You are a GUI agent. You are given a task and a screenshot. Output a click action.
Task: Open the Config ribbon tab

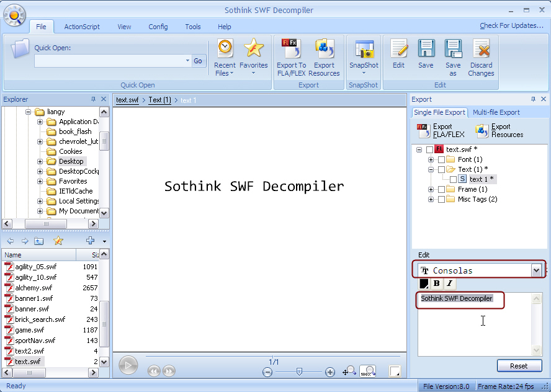click(x=158, y=27)
